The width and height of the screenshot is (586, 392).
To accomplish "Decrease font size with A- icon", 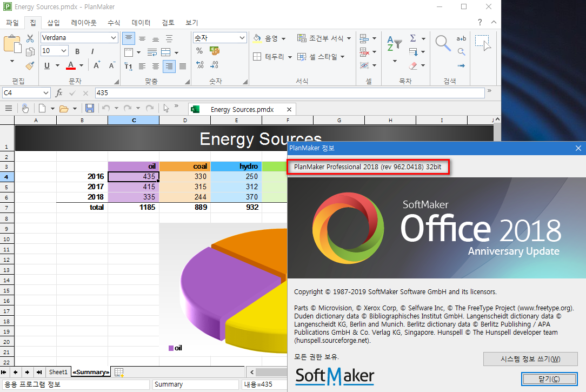I will [x=111, y=65].
